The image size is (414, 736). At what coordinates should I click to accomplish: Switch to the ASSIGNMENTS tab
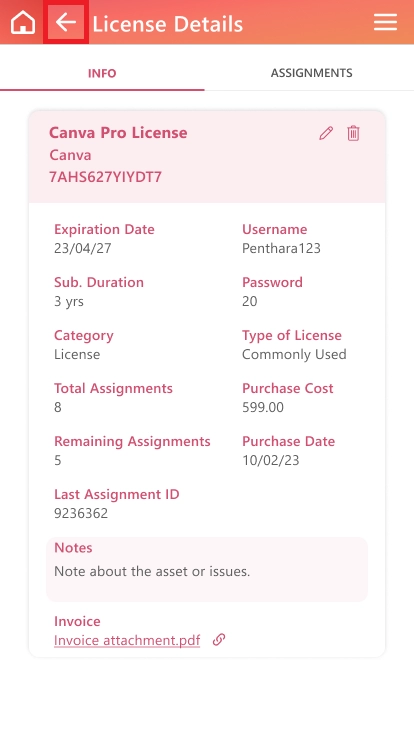pyautogui.click(x=311, y=73)
